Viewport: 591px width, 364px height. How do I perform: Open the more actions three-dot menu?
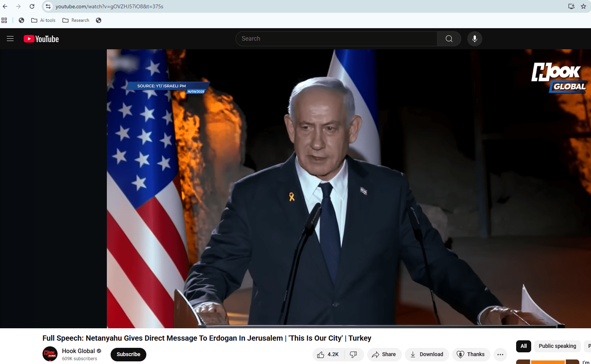tap(500, 354)
